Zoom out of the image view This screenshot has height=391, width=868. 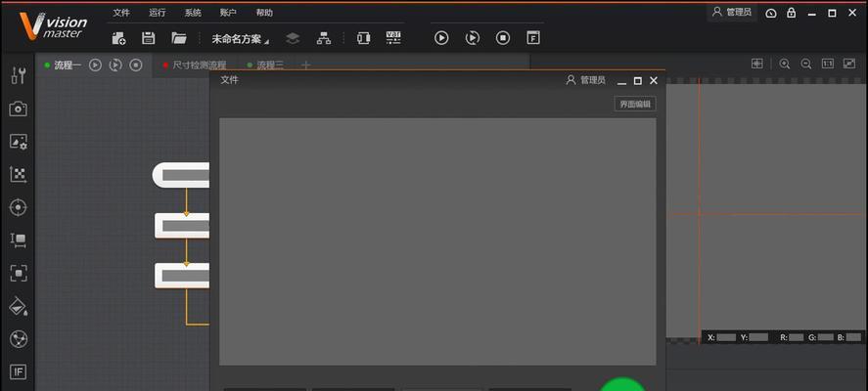click(x=806, y=64)
